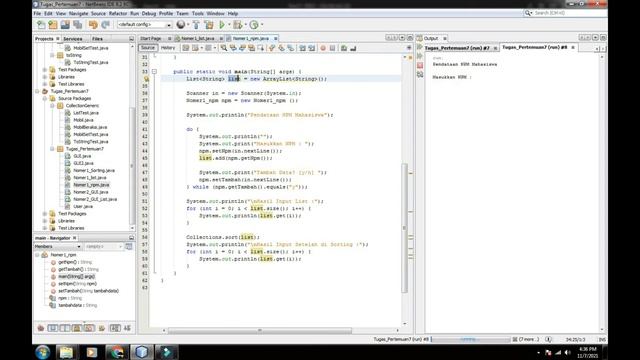Open Chrome from the taskbar
This screenshot has width=640, height=360.
click(x=117, y=352)
